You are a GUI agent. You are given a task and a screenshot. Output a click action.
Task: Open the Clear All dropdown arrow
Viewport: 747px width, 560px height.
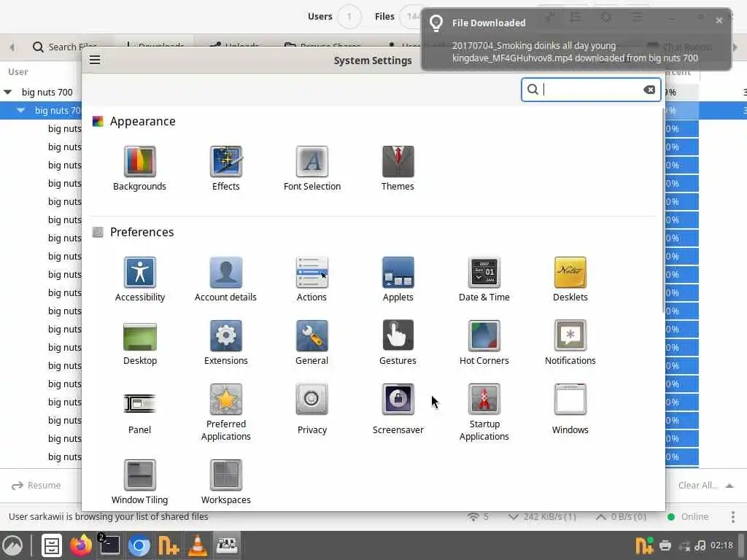coord(729,486)
